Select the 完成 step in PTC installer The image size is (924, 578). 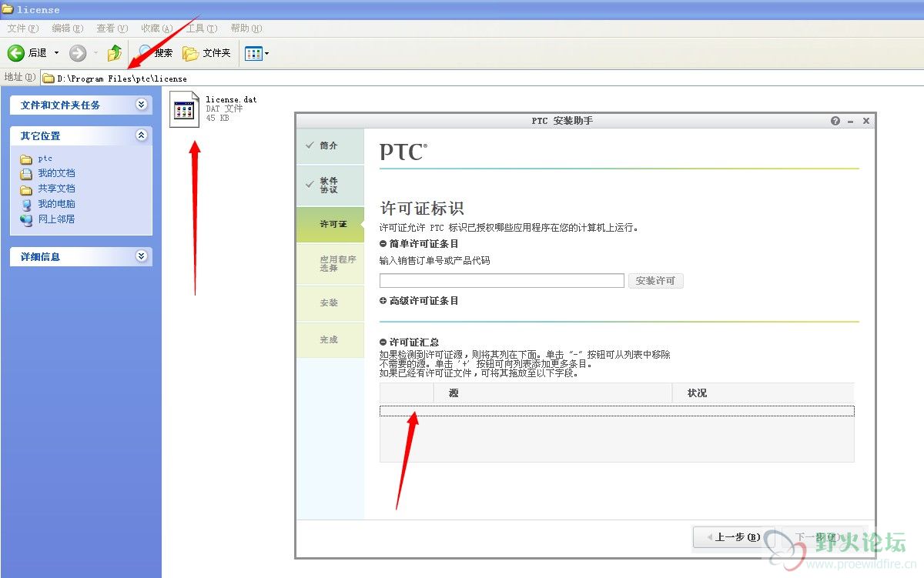tap(330, 339)
